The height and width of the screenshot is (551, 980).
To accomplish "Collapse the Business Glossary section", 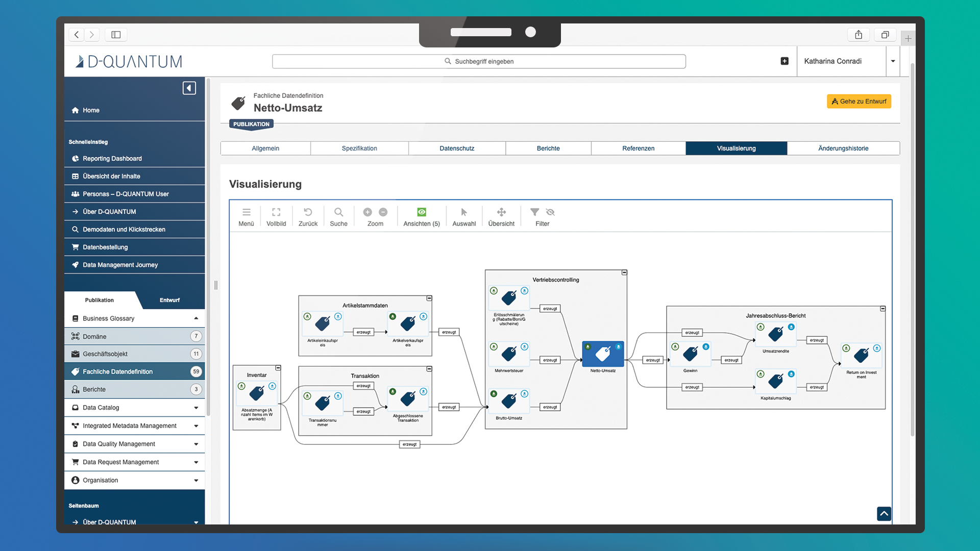I will point(196,318).
